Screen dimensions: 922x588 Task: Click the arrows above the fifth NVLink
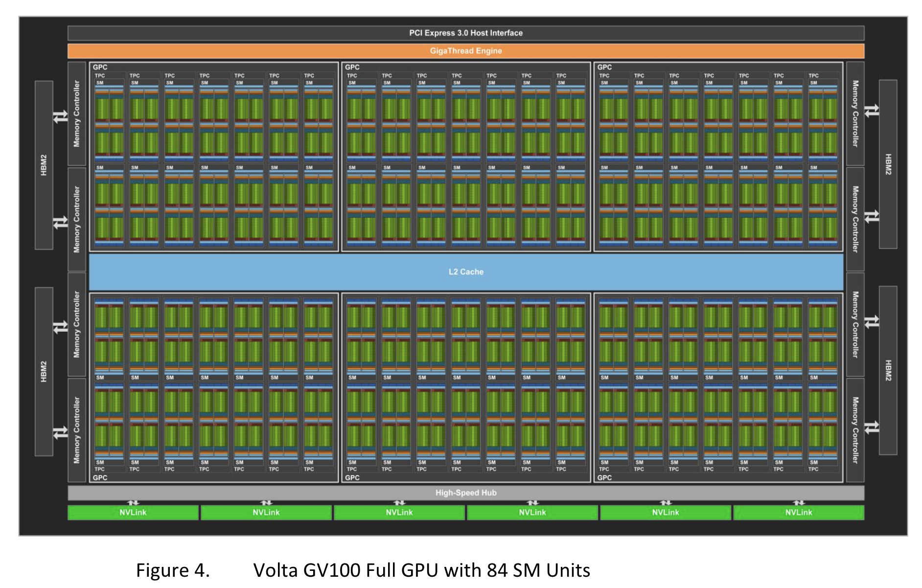pos(666,503)
